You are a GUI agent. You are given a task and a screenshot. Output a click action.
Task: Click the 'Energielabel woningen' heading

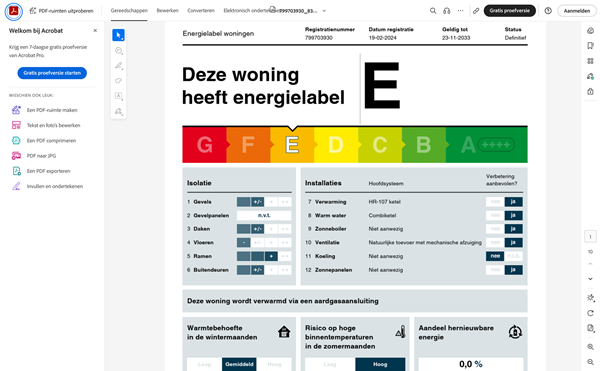pos(218,34)
